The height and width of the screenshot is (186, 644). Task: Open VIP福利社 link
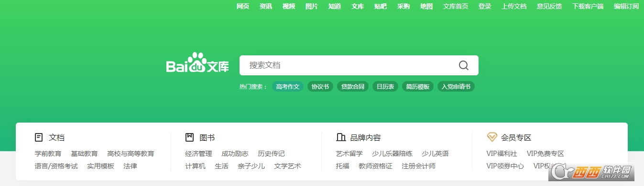click(x=502, y=154)
